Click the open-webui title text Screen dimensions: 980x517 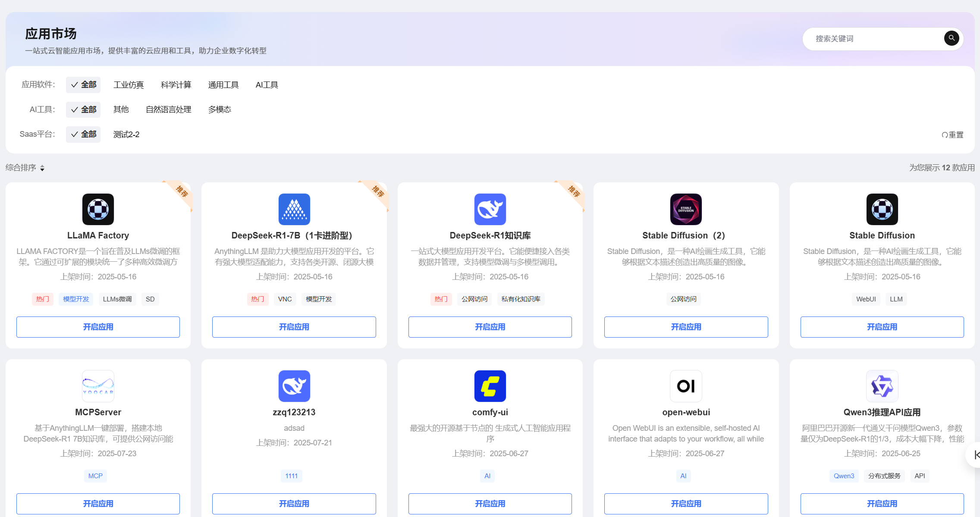[x=686, y=412]
